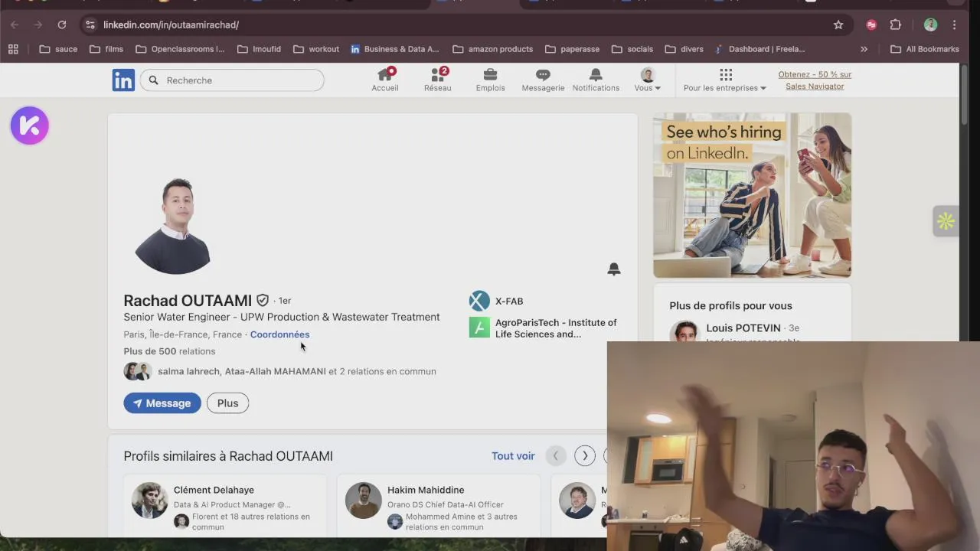This screenshot has width=980, height=551.
Task: Open X-FAB company link
Action: [x=509, y=301]
